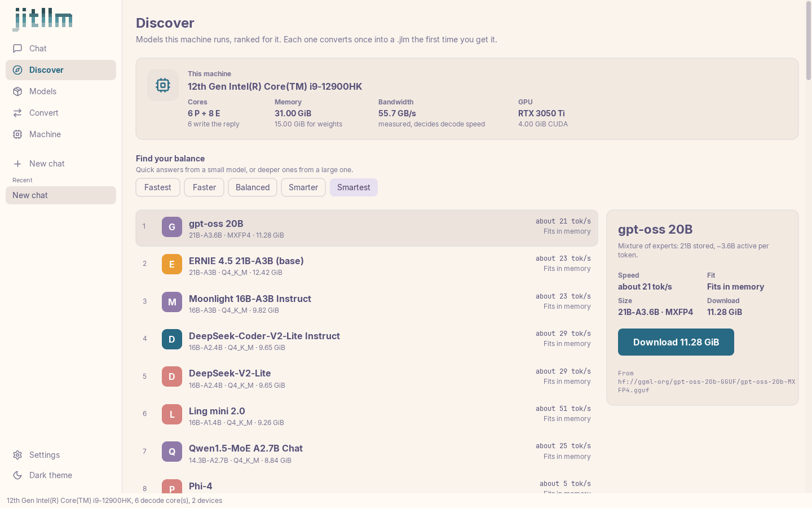This screenshot has width=812, height=508.
Task: Click the hf:// source path of gpt-oss
Action: tap(707, 386)
